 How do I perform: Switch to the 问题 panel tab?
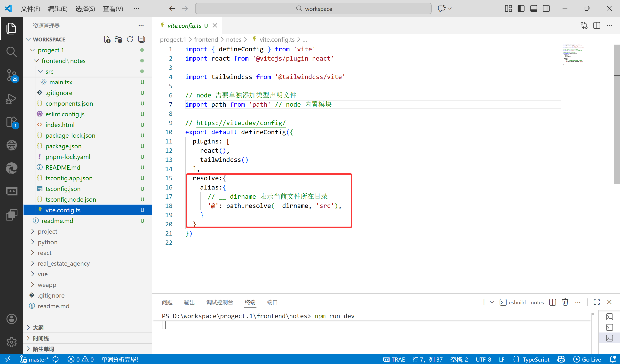tap(167, 302)
